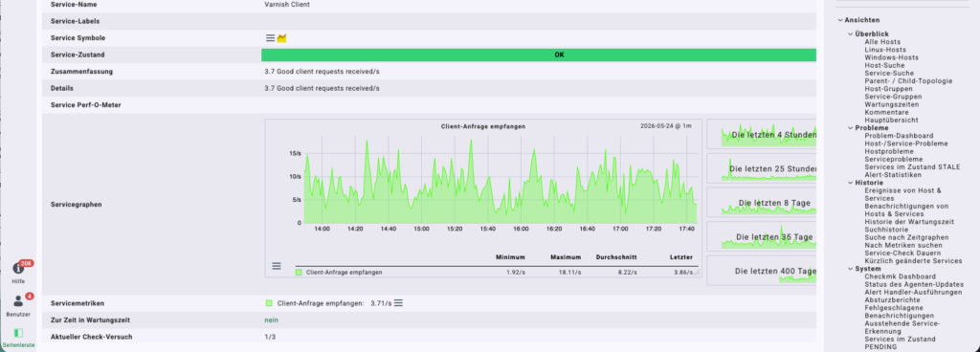The height and width of the screenshot is (352, 980).
Task: Open Benachrichtigungen von Hosts & Services
Action: click(x=906, y=209)
